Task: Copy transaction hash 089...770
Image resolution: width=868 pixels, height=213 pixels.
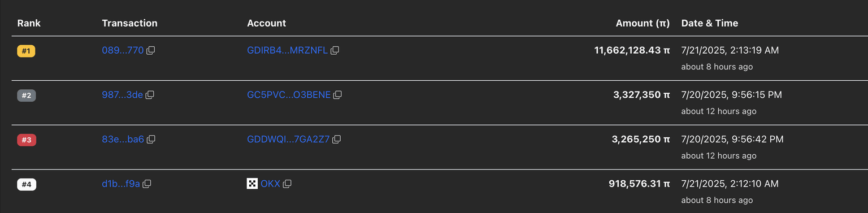Action: [x=150, y=50]
